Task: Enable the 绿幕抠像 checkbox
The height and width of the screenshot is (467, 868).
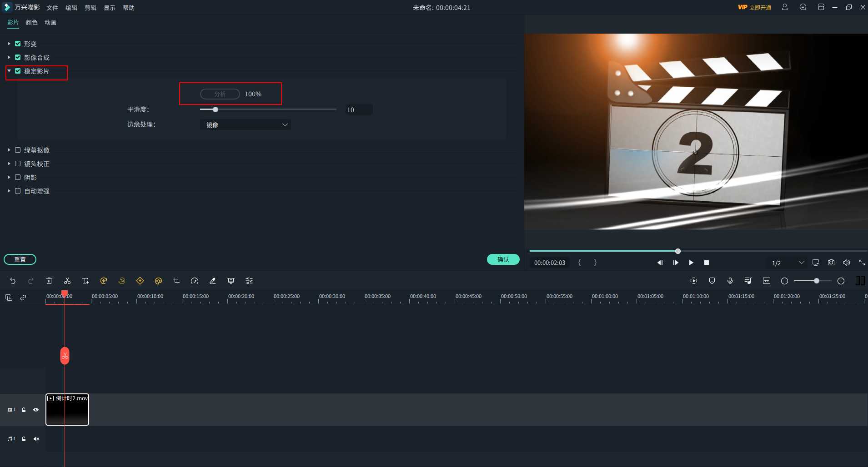Action: coord(18,150)
